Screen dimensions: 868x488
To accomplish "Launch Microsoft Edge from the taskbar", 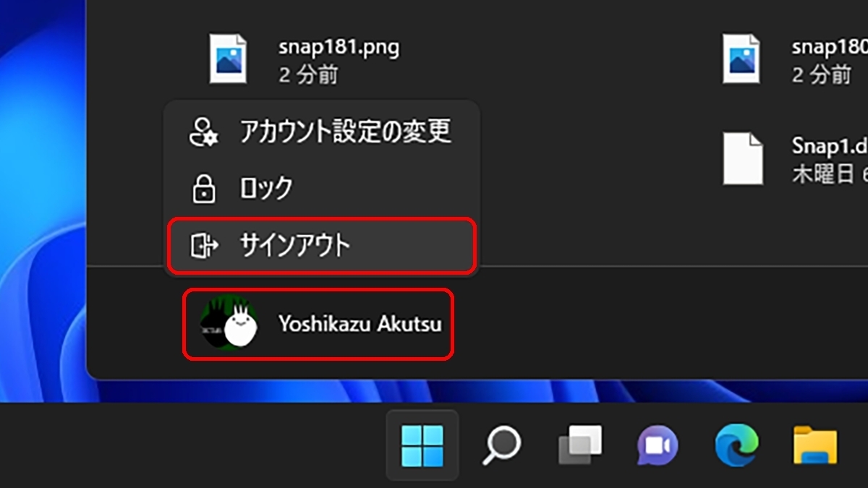I will 736,445.
